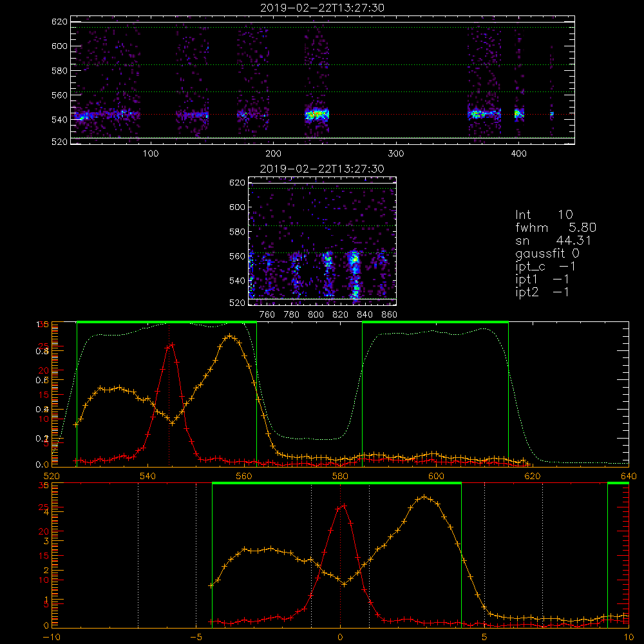Click the brightest blob in the top spectrogram near 240

pyautogui.click(x=317, y=115)
